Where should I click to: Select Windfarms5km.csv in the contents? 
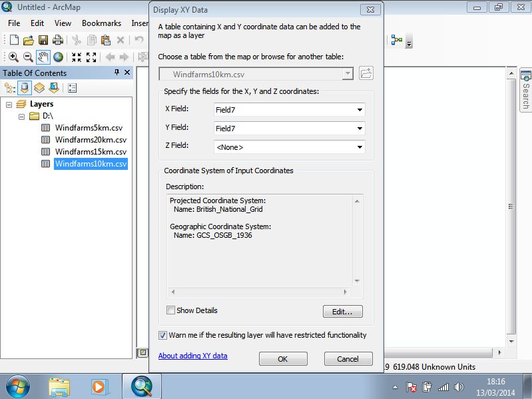coord(89,128)
